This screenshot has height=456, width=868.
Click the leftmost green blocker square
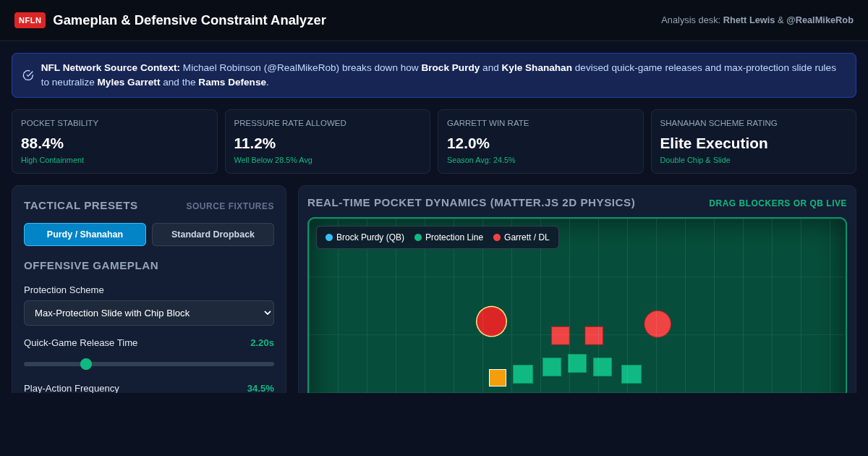pyautogui.click(x=523, y=374)
